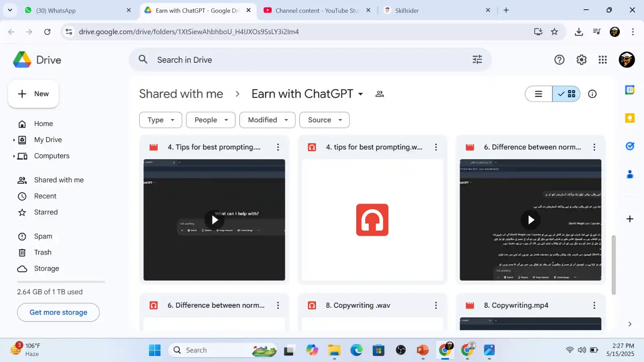Get add-ons plus icon in side panel

(630, 219)
